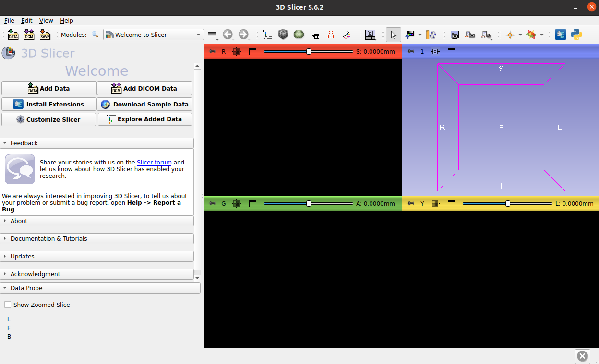The height and width of the screenshot is (364, 599).
Task: Click the Add DICOM Data button
Action: (144, 88)
